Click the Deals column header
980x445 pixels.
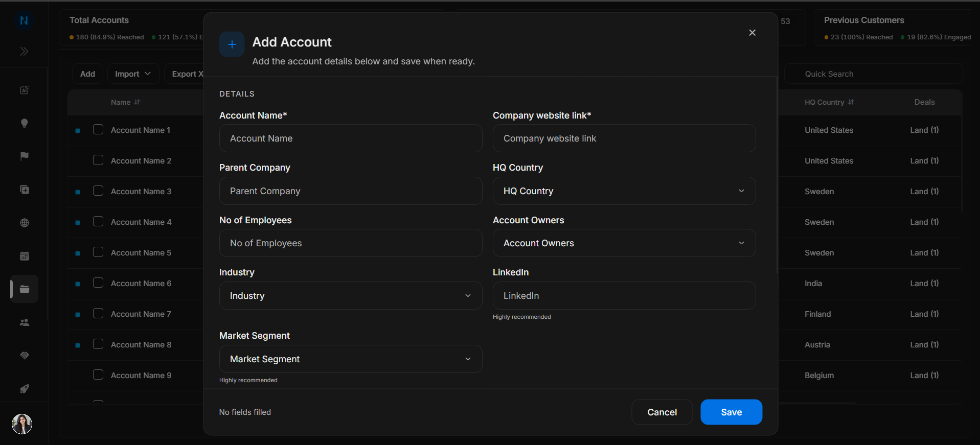coord(924,102)
